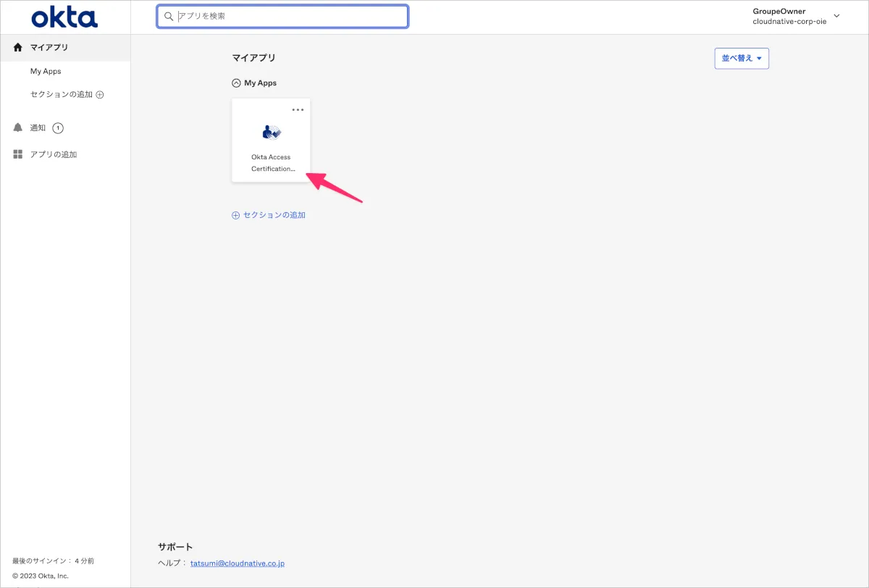Open 通知 in the sidebar
Image resolution: width=869 pixels, height=588 pixels.
(x=38, y=128)
